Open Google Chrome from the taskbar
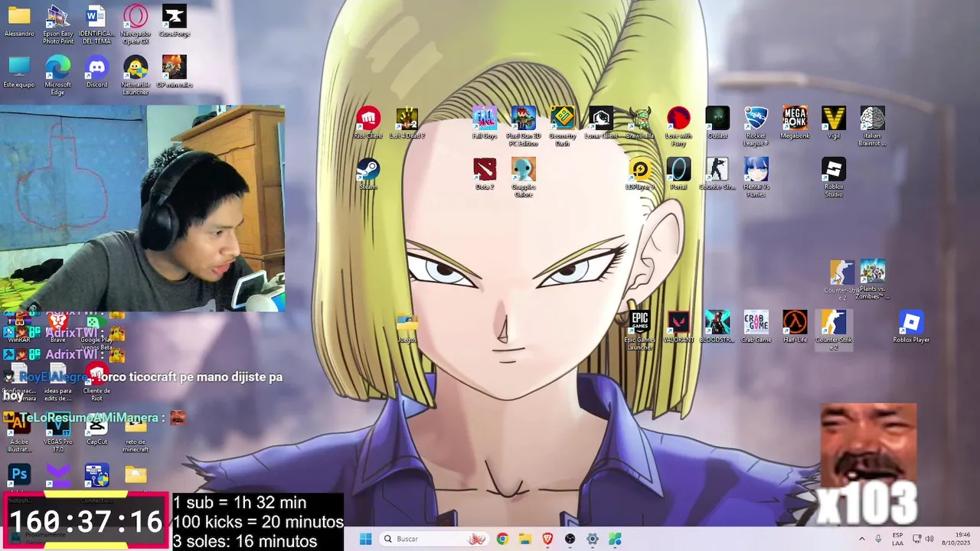This screenshot has height=551, width=980. [502, 539]
